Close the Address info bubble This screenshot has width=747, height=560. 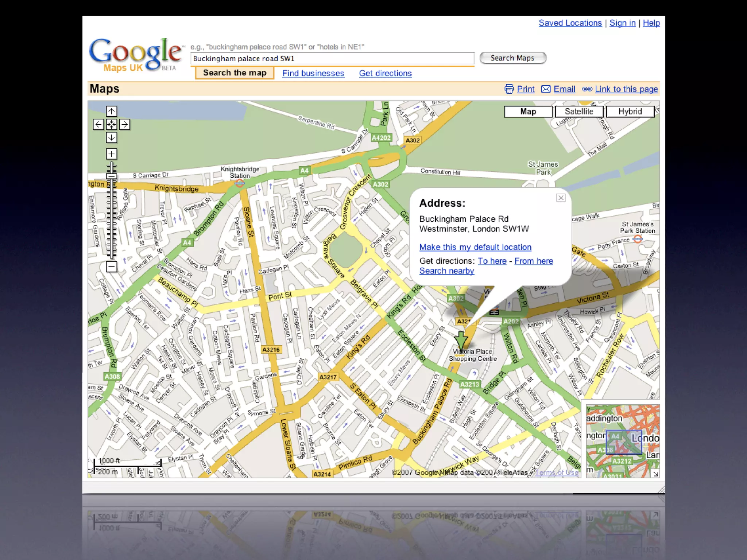(561, 198)
